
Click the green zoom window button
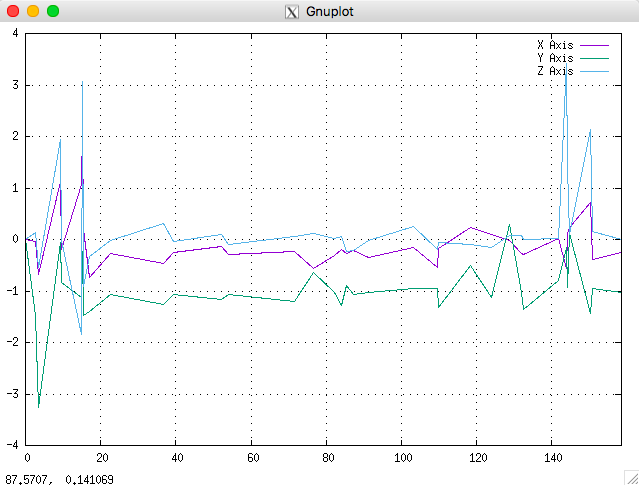[53, 11]
